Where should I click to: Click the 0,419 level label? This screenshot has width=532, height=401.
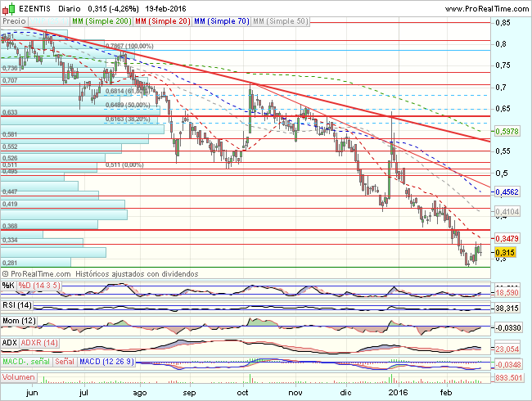[x=10, y=204]
